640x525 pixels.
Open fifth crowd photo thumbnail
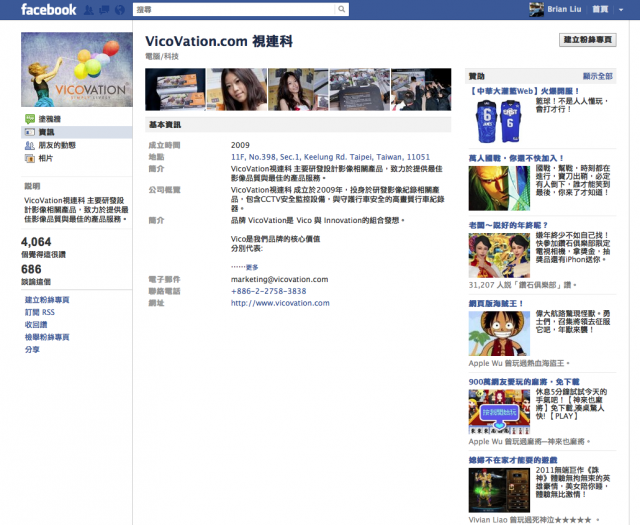pos(421,89)
